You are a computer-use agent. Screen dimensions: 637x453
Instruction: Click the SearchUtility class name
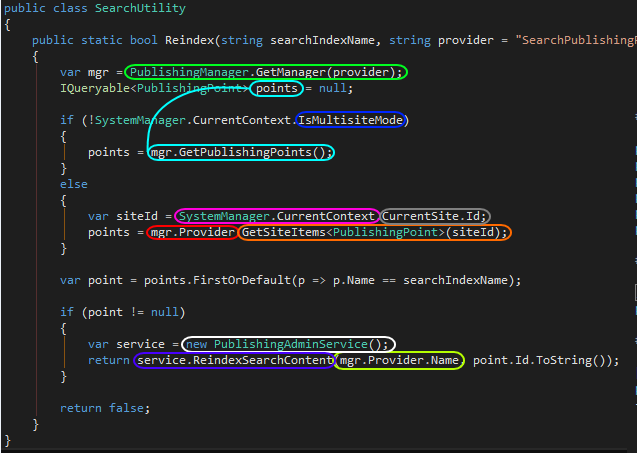coord(140,8)
